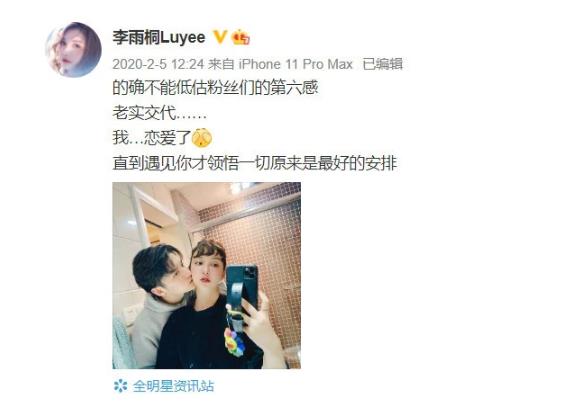View edit history via 已编辑 label
The width and height of the screenshot is (583, 403).
pyautogui.click(x=383, y=64)
